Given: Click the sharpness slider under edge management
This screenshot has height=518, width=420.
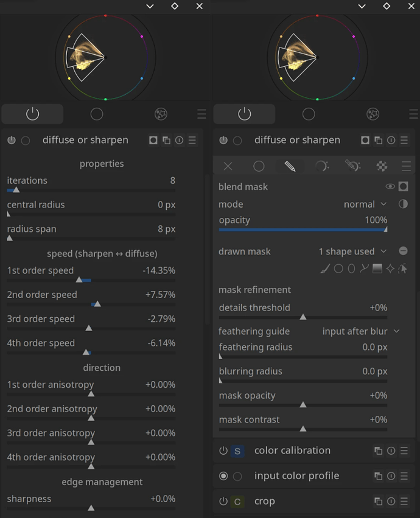Looking at the screenshot, I should [91, 508].
